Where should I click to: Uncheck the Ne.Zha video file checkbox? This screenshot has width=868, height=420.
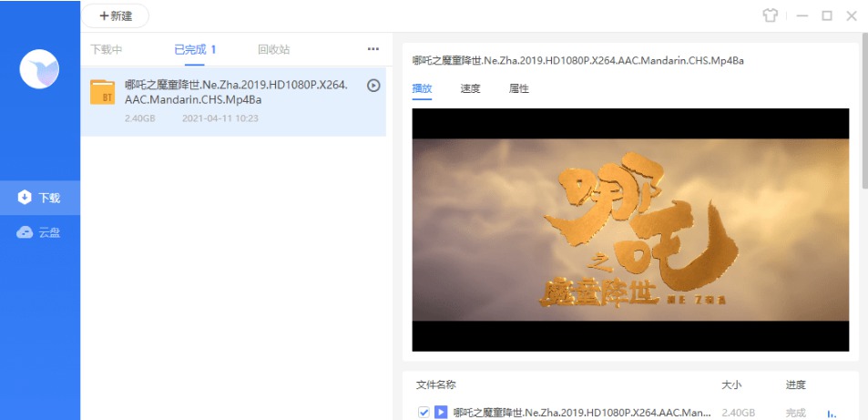pyautogui.click(x=424, y=412)
